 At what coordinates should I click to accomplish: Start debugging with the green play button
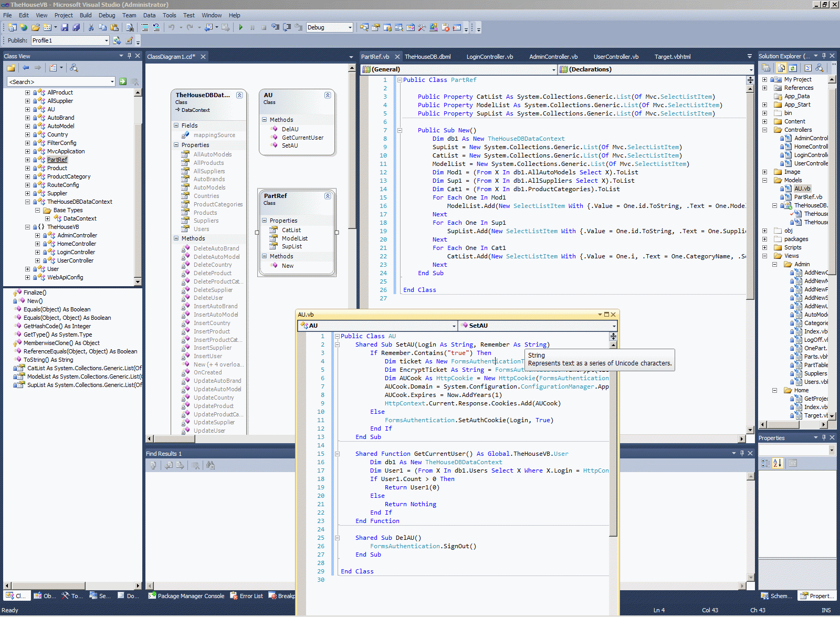[x=240, y=27]
